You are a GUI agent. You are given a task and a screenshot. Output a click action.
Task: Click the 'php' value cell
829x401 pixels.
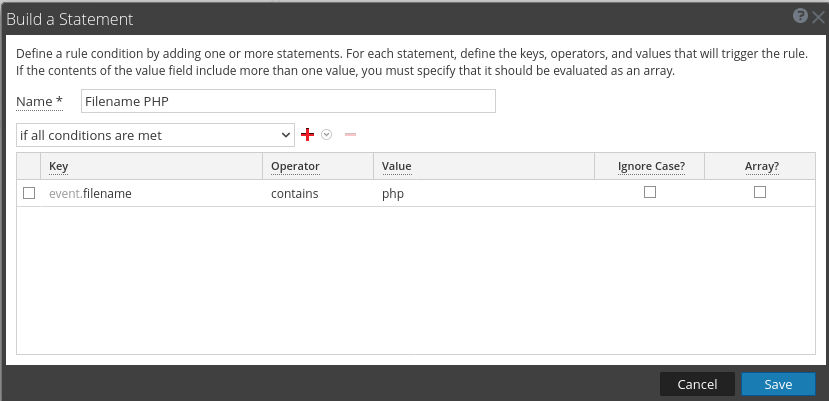pos(393,193)
